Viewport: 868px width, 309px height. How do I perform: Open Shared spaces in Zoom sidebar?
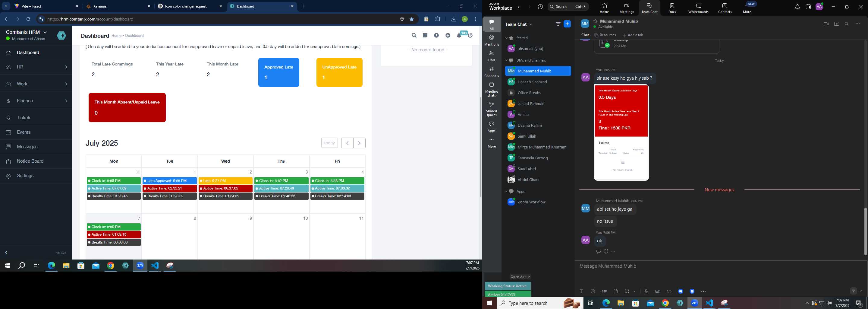(x=492, y=109)
